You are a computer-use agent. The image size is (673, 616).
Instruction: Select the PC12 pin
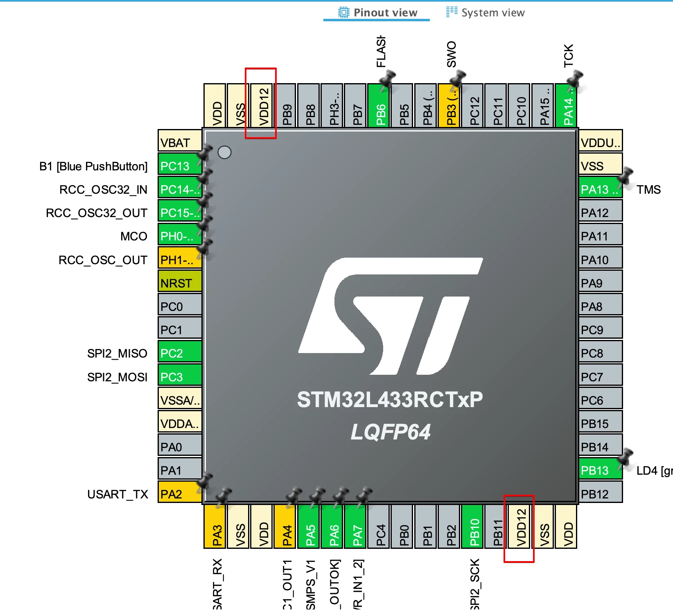[x=472, y=105]
